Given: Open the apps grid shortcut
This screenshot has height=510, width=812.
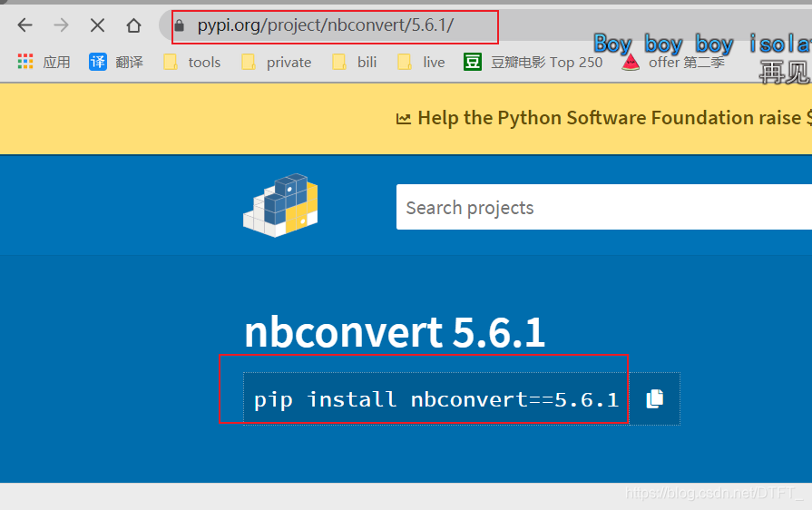Looking at the screenshot, I should 25,62.
